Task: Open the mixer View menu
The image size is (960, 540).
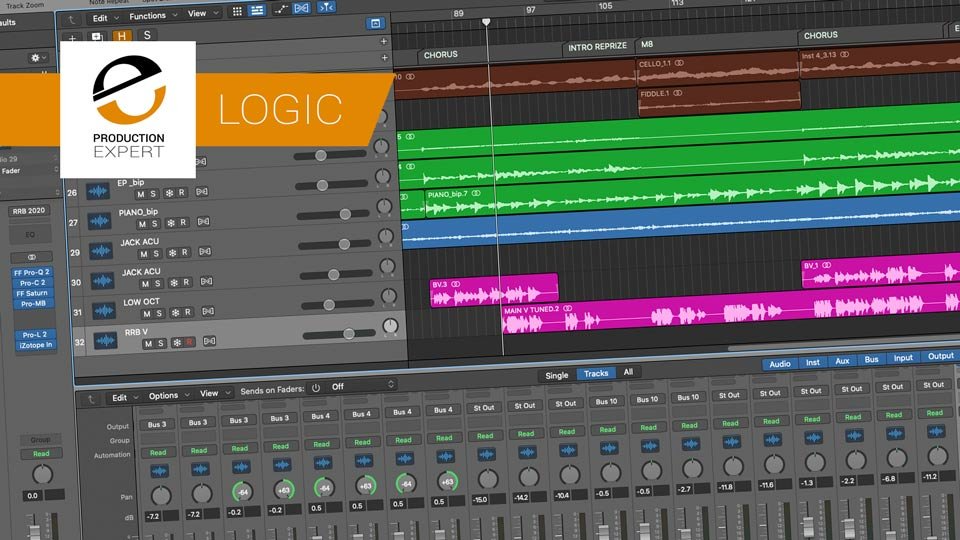Action: [215, 394]
